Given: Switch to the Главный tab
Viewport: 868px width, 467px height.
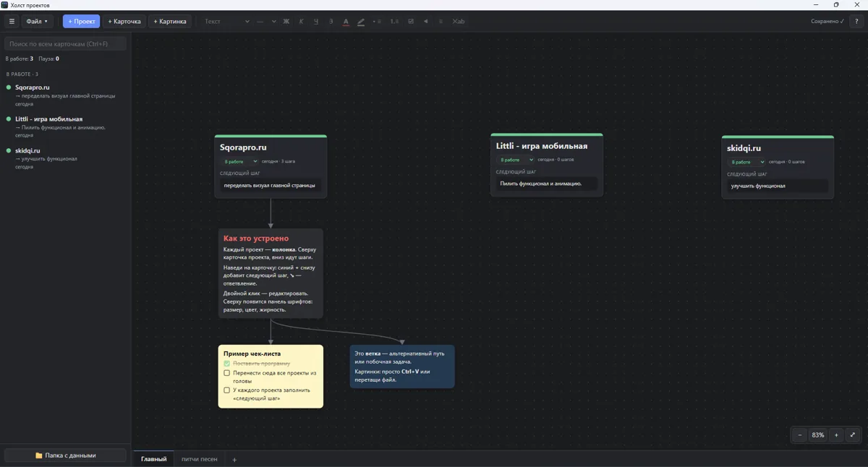Looking at the screenshot, I should 153,459.
